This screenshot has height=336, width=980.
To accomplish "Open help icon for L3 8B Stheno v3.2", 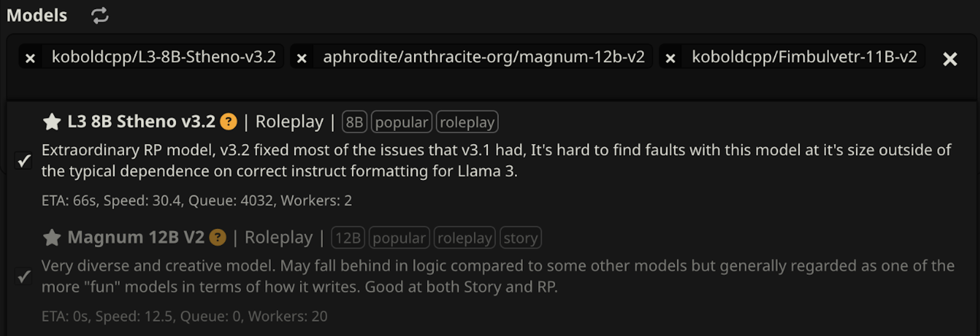I will [x=228, y=122].
